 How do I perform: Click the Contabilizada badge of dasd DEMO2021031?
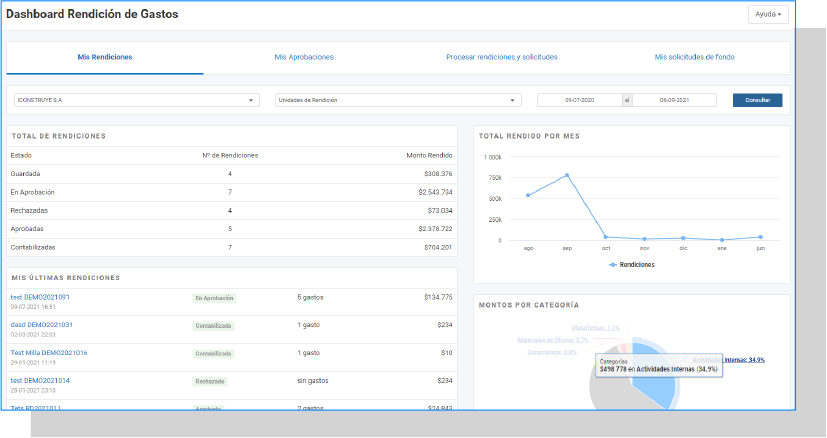pos(213,326)
